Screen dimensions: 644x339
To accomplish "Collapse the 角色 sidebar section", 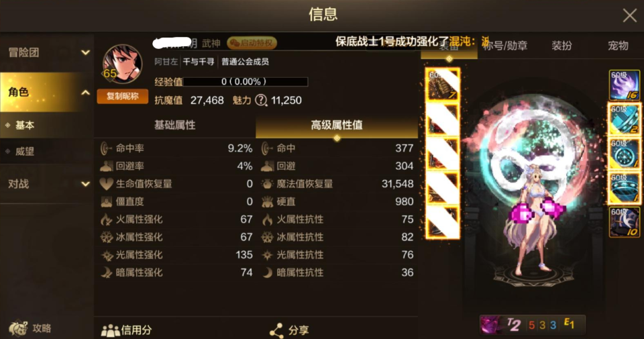I will pos(47,93).
